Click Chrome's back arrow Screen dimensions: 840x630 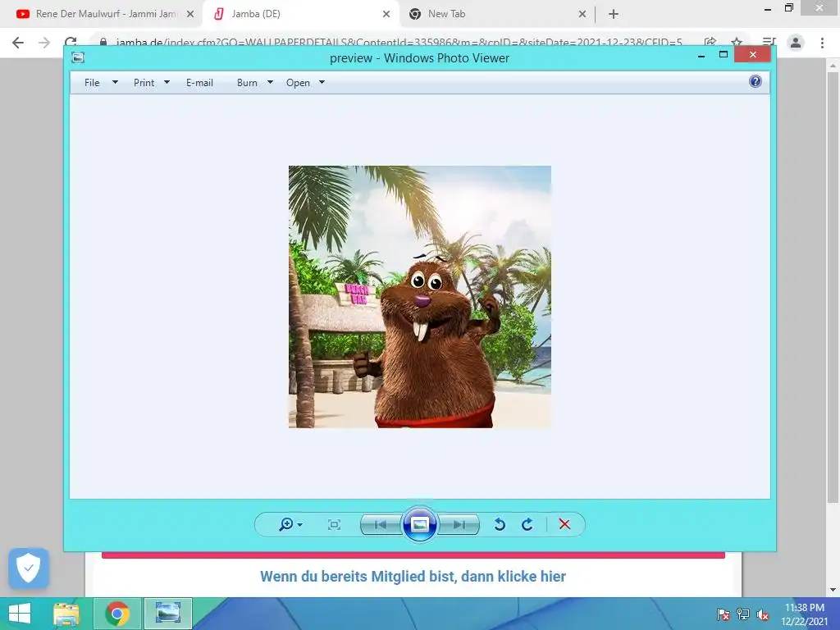click(x=18, y=43)
